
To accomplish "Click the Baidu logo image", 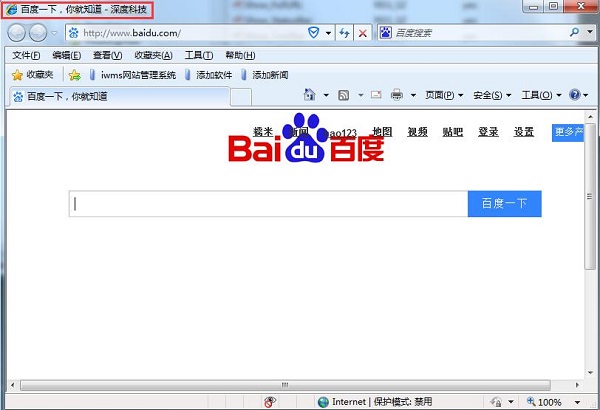I will [306, 138].
